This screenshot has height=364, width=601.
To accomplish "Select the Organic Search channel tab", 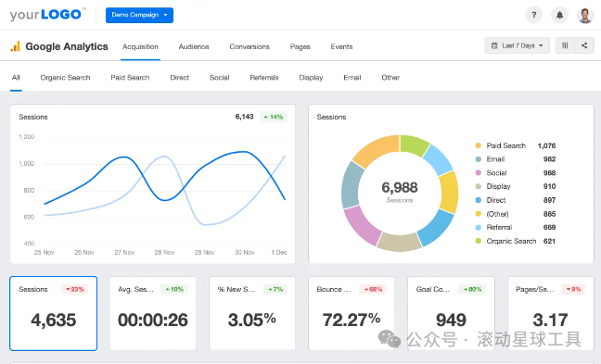I will coord(65,78).
